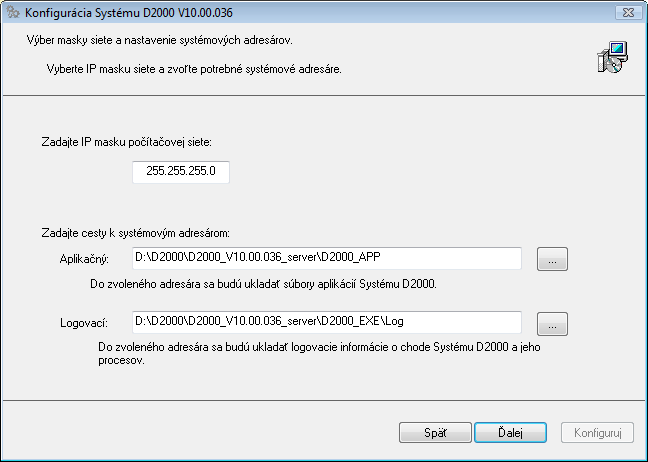The height and width of the screenshot is (462, 648).
Task: Close the Konfigurácia Systému D2000 window
Action: (x=625, y=14)
